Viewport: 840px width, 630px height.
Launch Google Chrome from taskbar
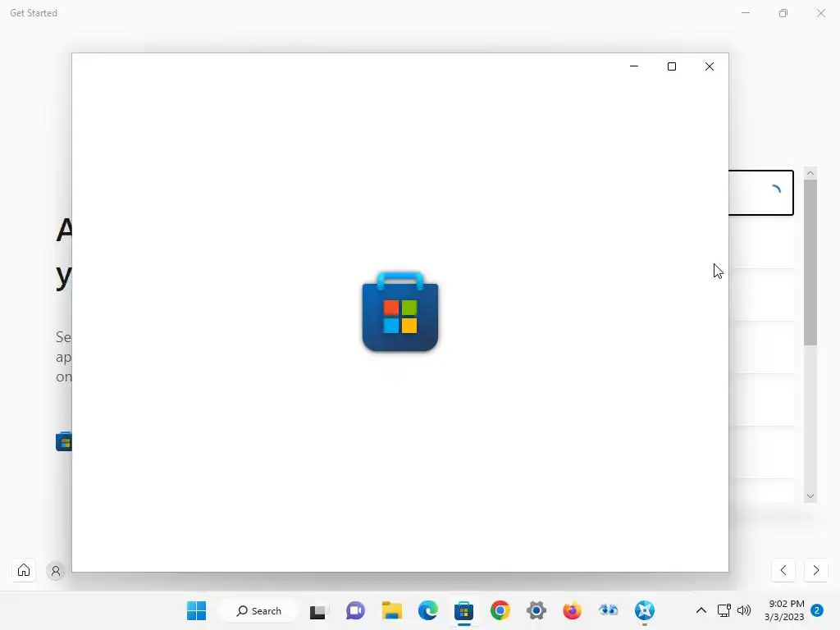click(500, 610)
